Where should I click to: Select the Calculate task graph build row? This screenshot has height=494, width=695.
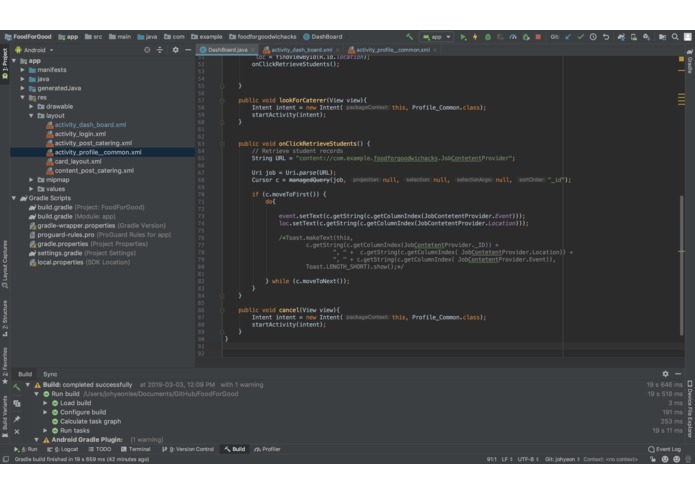pyautogui.click(x=90, y=421)
